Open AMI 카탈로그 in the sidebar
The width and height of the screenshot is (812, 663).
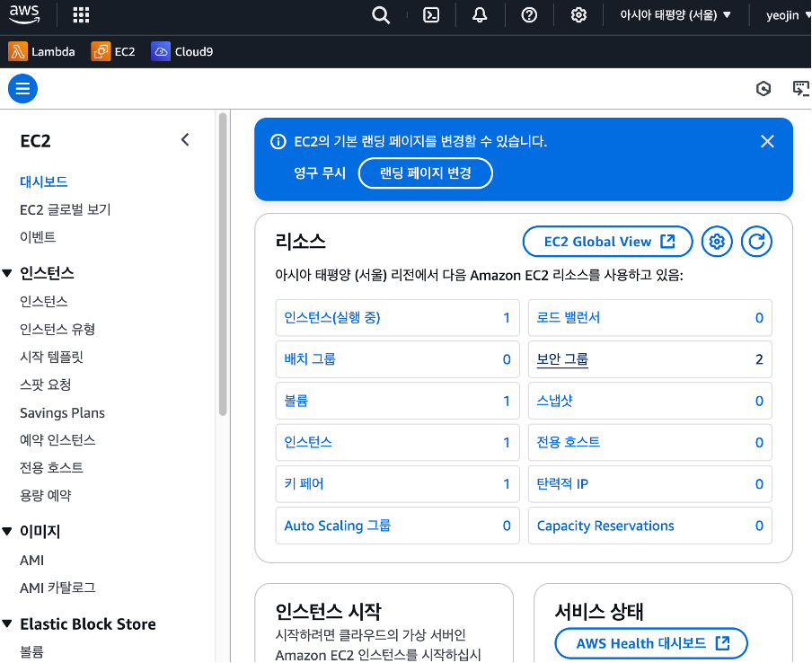(57, 588)
